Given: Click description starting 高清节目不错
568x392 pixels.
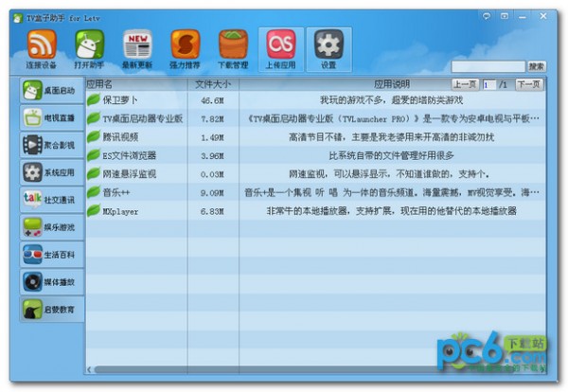Looking at the screenshot, I should pyautogui.click(x=392, y=137).
